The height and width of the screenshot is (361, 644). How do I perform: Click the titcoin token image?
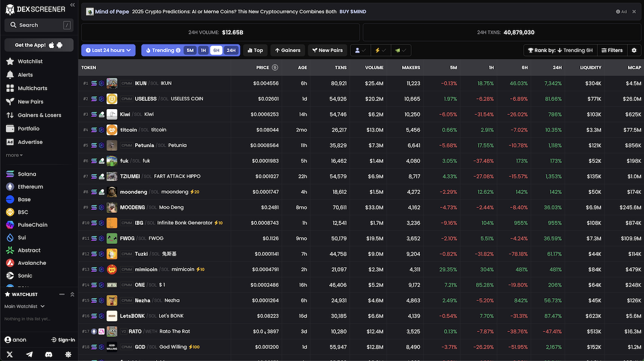(112, 130)
